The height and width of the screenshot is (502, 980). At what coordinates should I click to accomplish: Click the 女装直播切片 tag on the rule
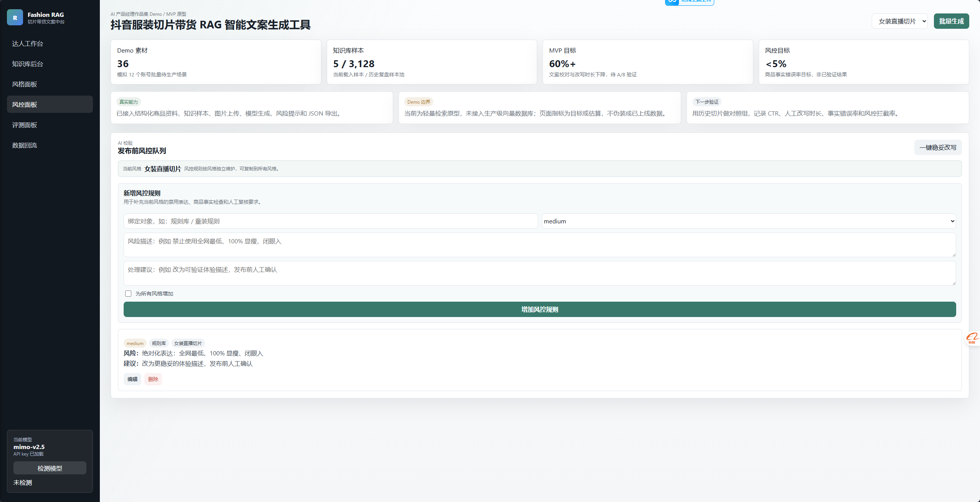tap(188, 343)
